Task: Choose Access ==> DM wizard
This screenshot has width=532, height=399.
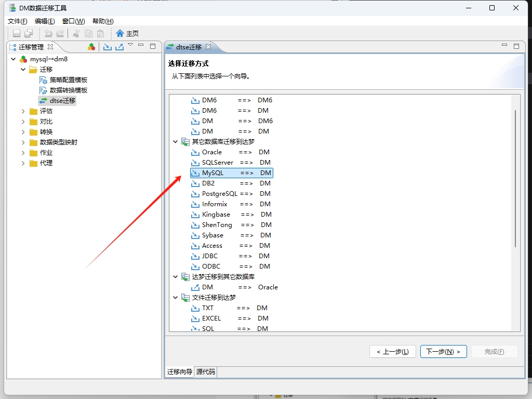Action: pos(231,246)
